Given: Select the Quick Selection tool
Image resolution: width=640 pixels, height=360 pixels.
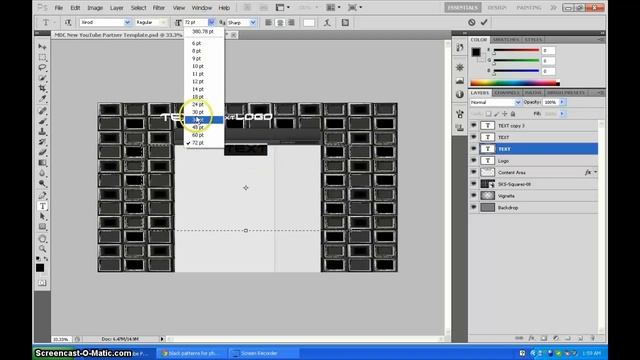Looking at the screenshot, I should [42, 78].
